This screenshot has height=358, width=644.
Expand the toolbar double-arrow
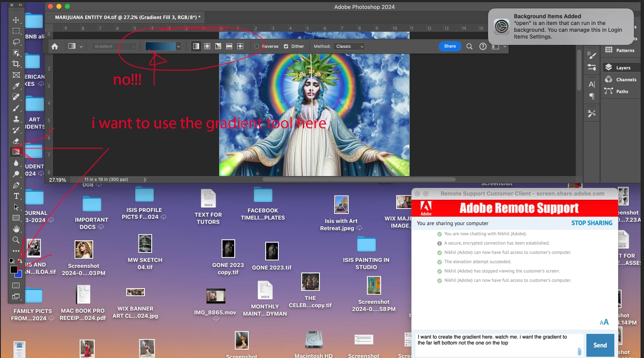tap(20, 5)
